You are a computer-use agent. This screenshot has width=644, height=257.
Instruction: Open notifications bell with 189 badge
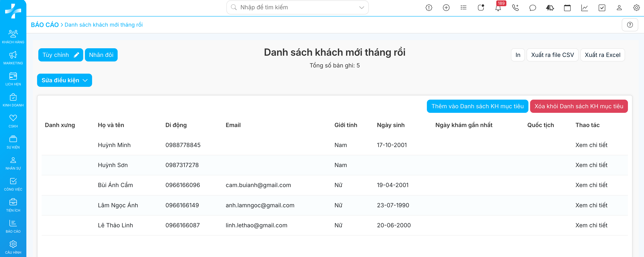tap(498, 8)
